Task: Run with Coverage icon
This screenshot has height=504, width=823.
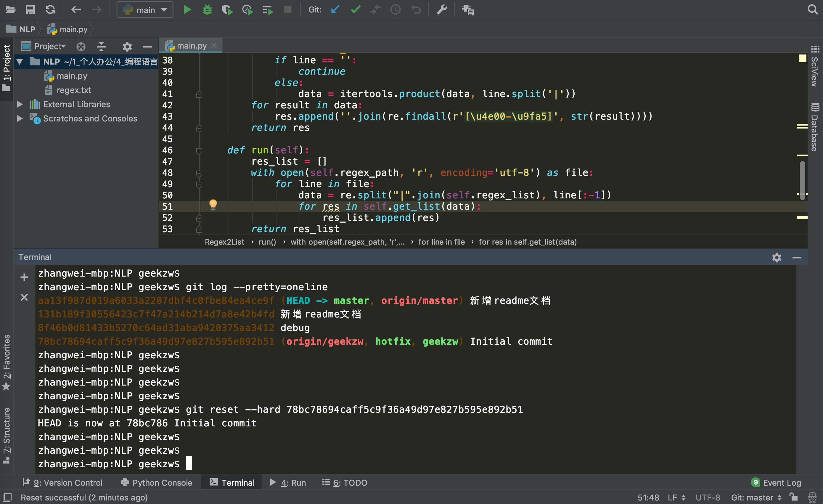Action: coord(227,10)
